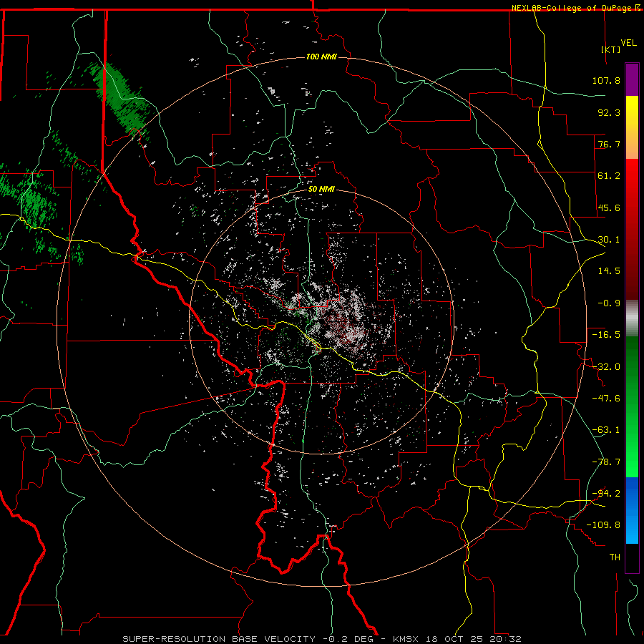Click the 61.2 scale value
Screen dimensions: 644x644
click(609, 176)
